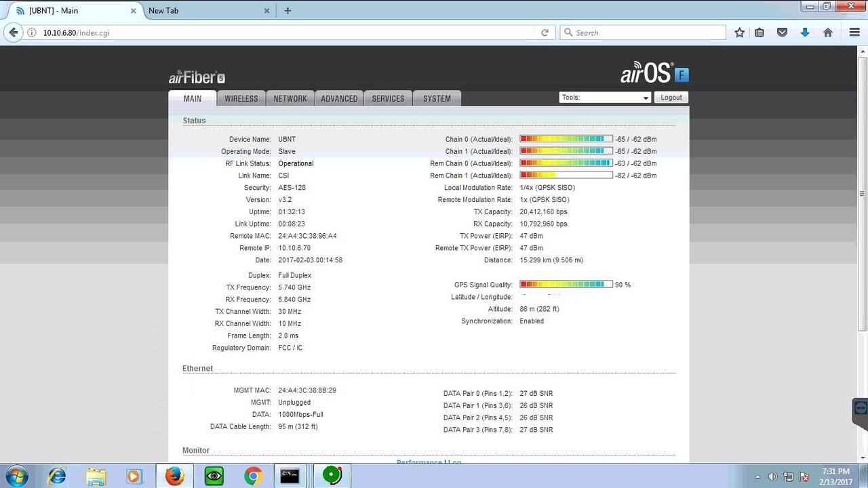Click the RF Link Status Operational value
The width and height of the screenshot is (868, 488).
point(296,163)
